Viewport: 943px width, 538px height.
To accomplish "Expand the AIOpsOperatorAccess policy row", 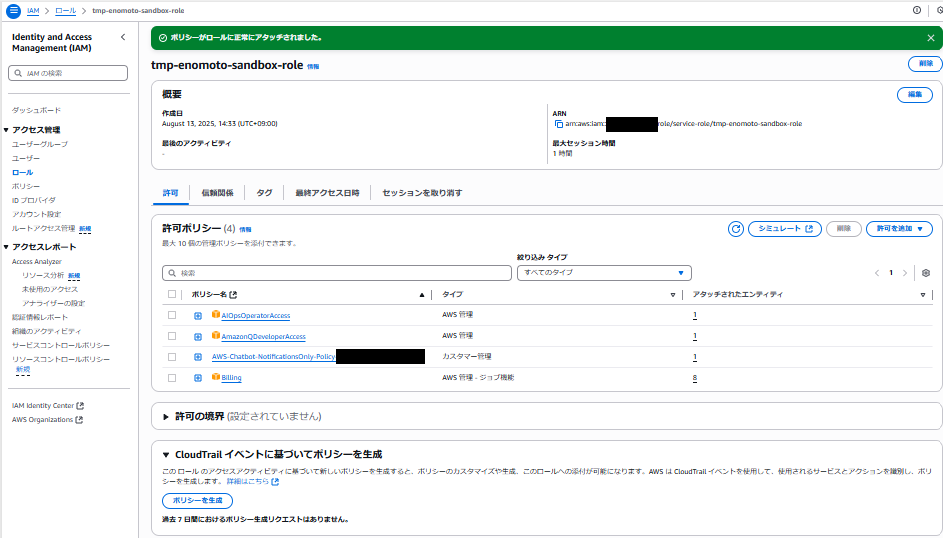I will coord(198,316).
